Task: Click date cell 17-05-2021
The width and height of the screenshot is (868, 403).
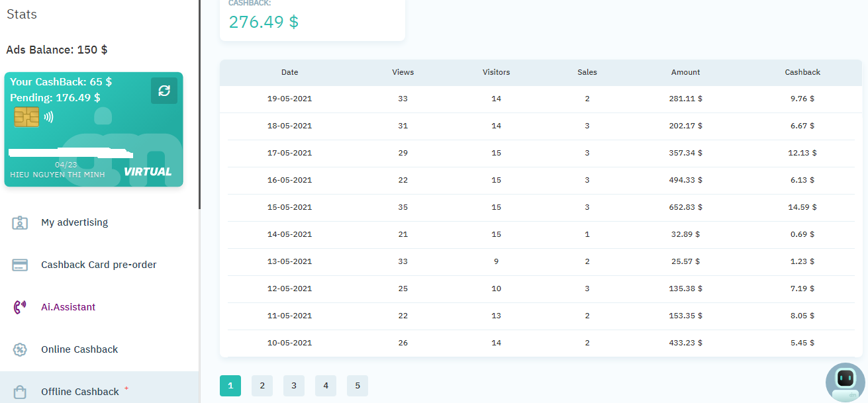Action: (289, 153)
